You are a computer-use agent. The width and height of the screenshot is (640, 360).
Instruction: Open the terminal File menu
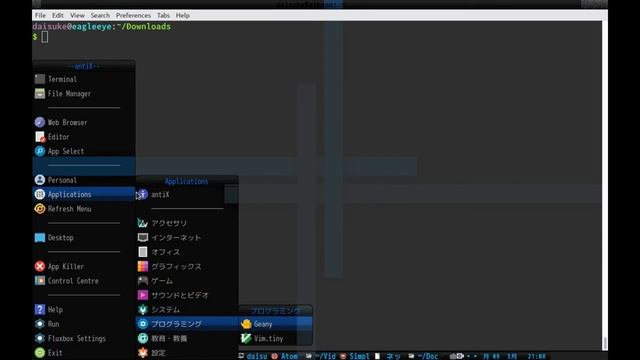pyautogui.click(x=40, y=16)
